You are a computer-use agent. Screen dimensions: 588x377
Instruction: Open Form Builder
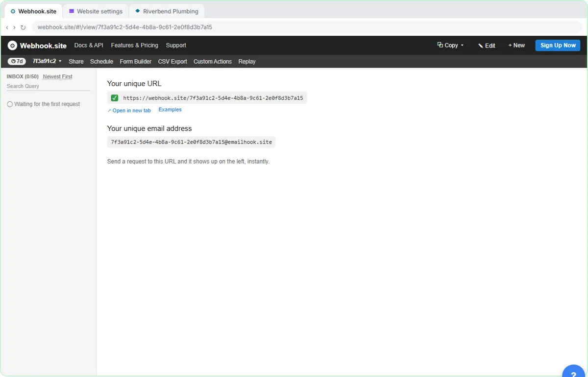(136, 62)
